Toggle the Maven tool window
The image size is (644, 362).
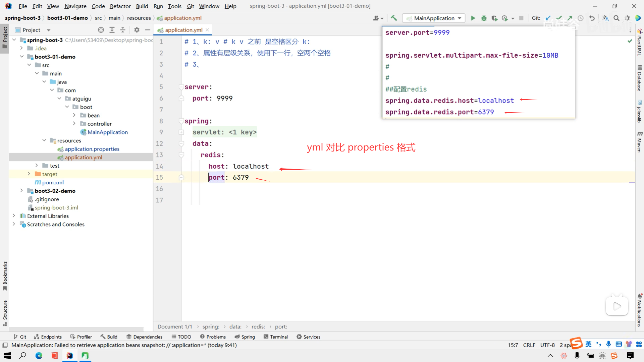pos(639,142)
